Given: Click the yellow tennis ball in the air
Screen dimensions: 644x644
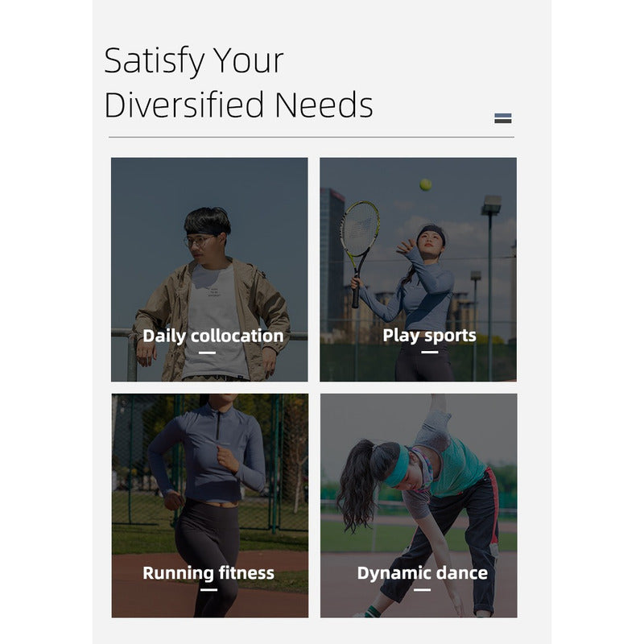Looking at the screenshot, I should coord(426,184).
